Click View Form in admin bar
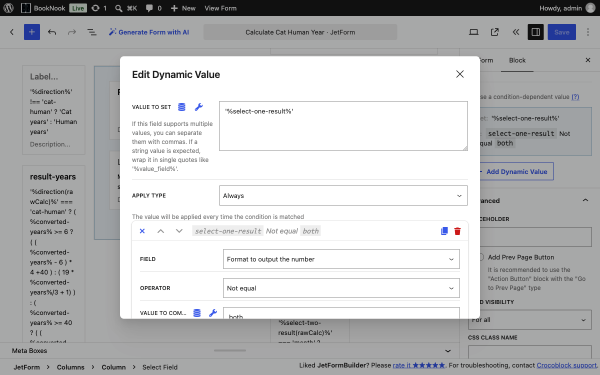The image size is (600, 375). (x=220, y=8)
